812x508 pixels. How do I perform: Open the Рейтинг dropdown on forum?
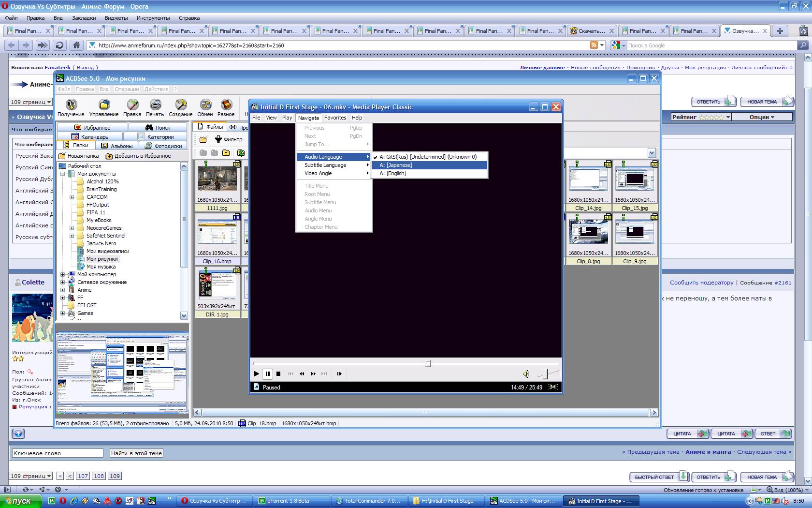(x=701, y=117)
